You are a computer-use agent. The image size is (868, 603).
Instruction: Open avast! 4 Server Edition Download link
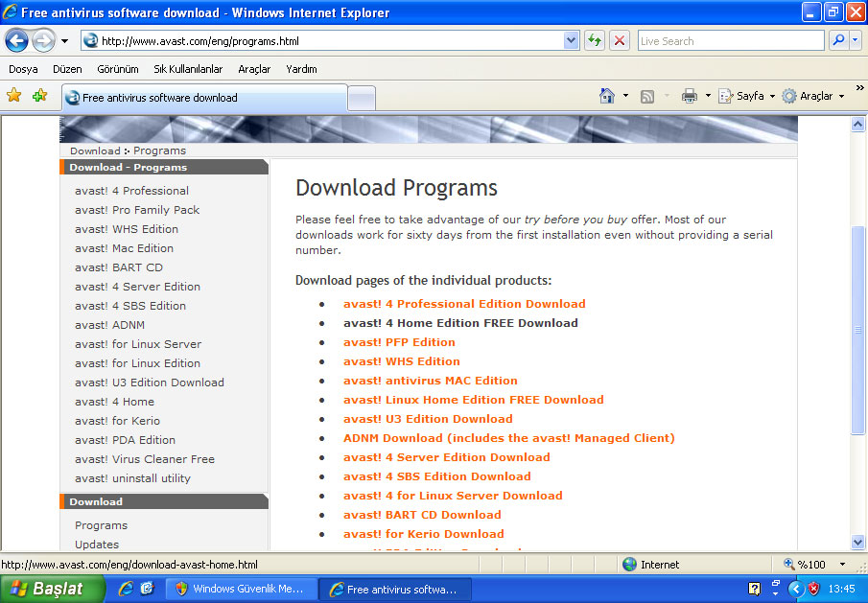pyautogui.click(x=446, y=457)
